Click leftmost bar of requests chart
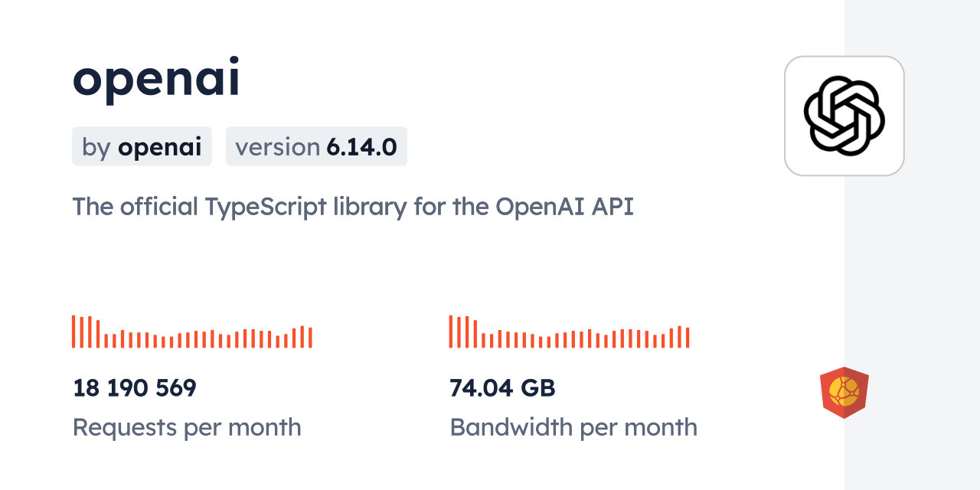 coord(73,332)
